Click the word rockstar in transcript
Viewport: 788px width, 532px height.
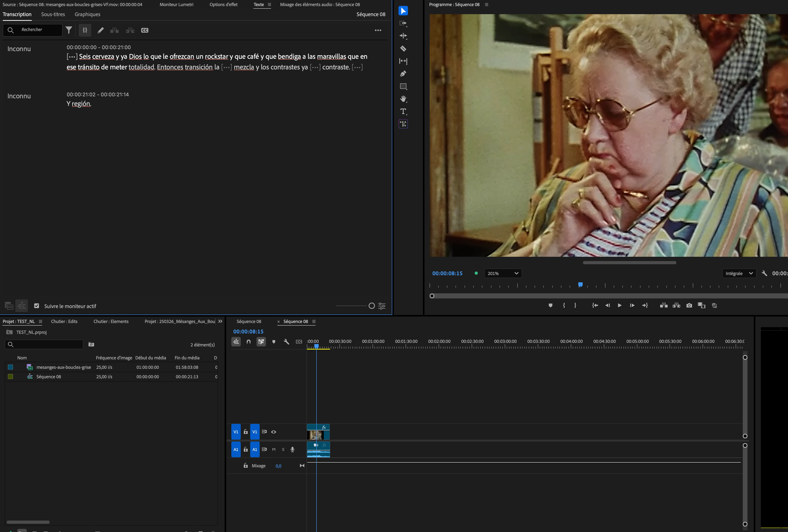[x=216, y=57]
